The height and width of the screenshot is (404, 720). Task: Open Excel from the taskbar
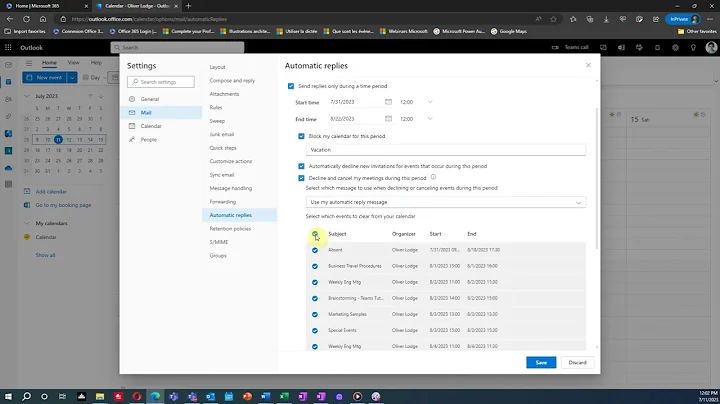(284, 396)
